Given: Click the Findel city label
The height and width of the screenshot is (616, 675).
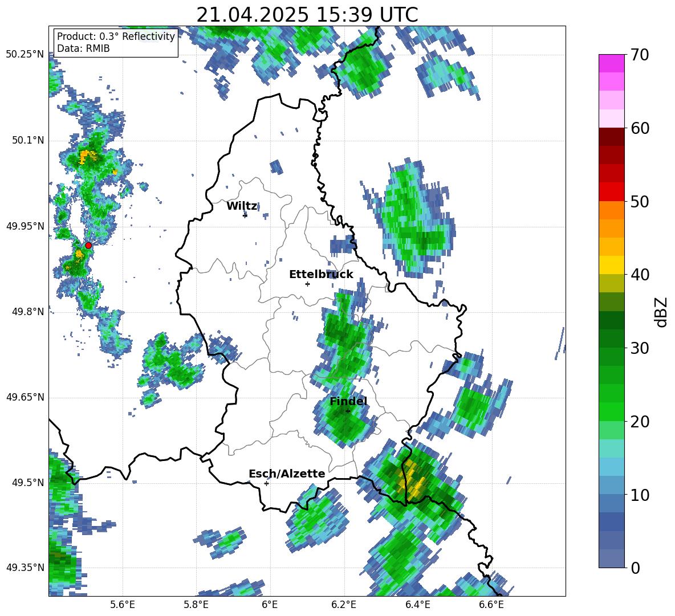Looking at the screenshot, I should 348,401.
